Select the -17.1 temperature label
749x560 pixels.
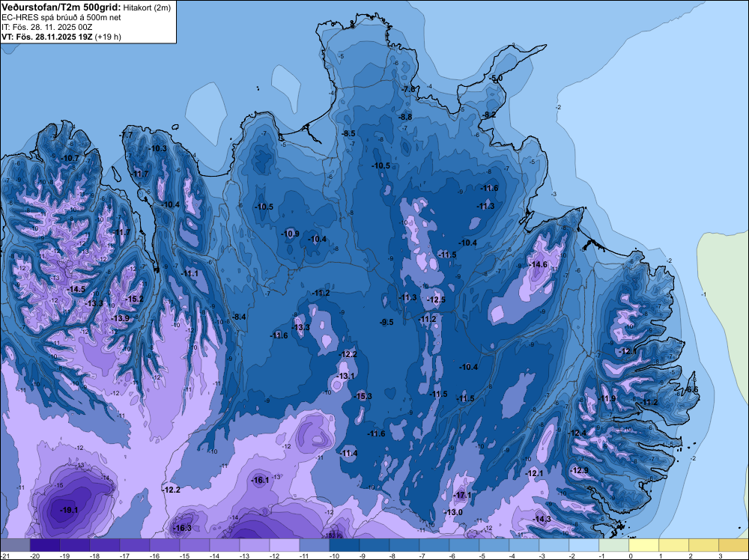click(462, 495)
